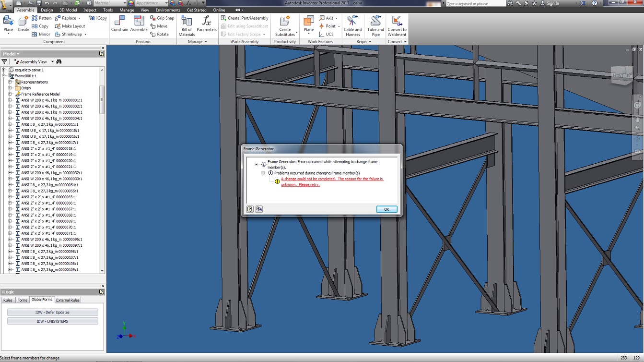The image size is (644, 362).
Task: Click Create iPart/iAssembly
Action: (x=245, y=18)
